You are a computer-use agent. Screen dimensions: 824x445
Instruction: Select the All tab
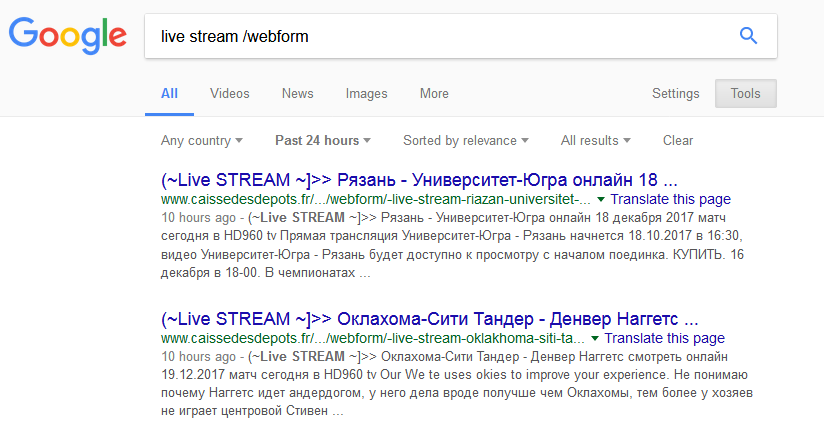(x=169, y=94)
